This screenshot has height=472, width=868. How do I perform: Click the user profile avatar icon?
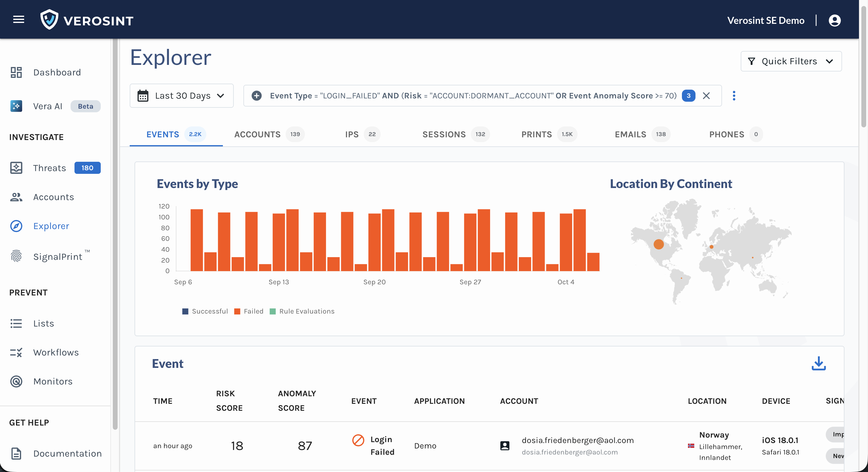click(x=834, y=21)
